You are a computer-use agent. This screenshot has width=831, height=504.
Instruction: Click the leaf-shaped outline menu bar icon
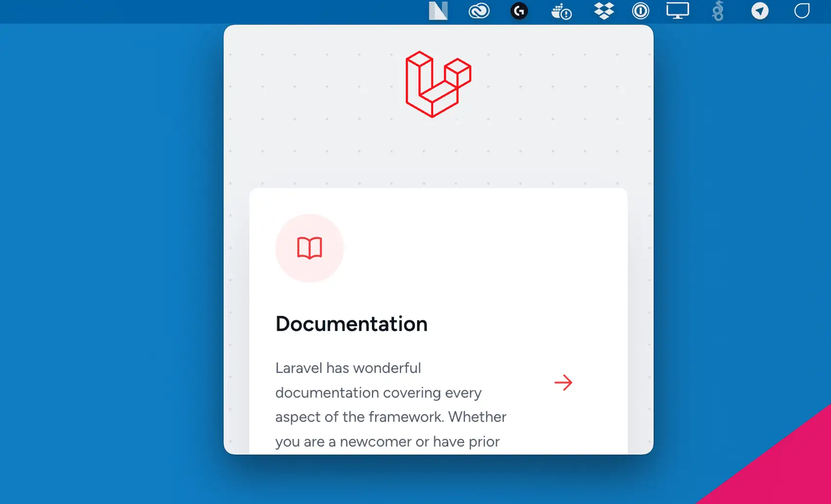click(802, 11)
